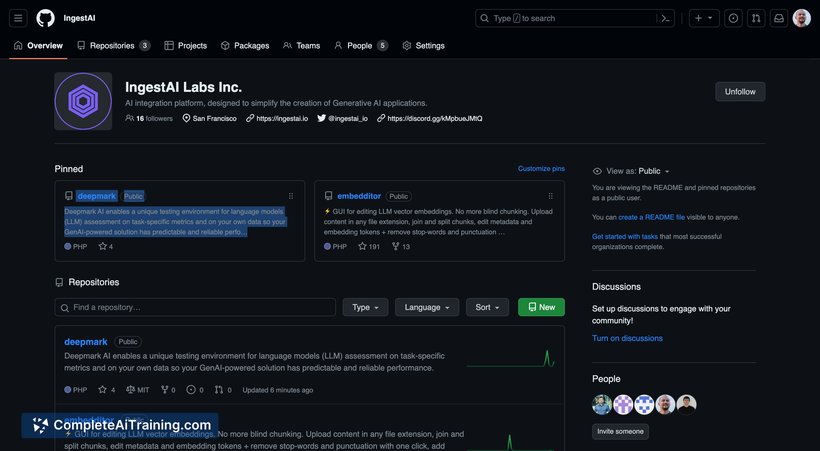This screenshot has width=820, height=451.
Task: Open the third member avatar under People
Action: pyautogui.click(x=644, y=404)
